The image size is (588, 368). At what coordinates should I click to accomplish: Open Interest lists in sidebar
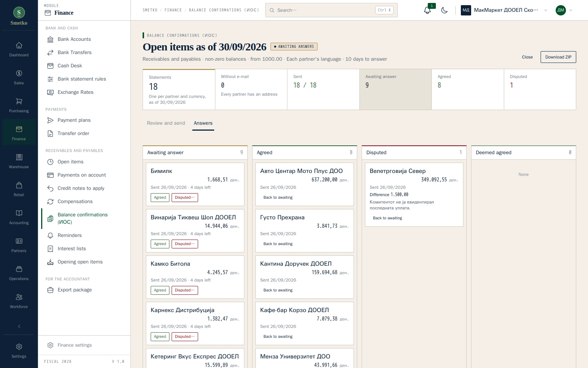click(84, 249)
